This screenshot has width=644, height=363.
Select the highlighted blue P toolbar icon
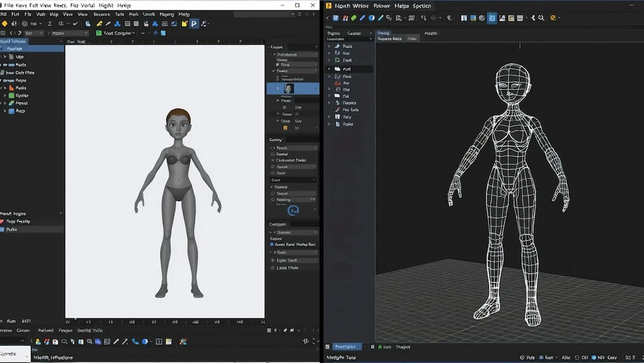pos(194,24)
